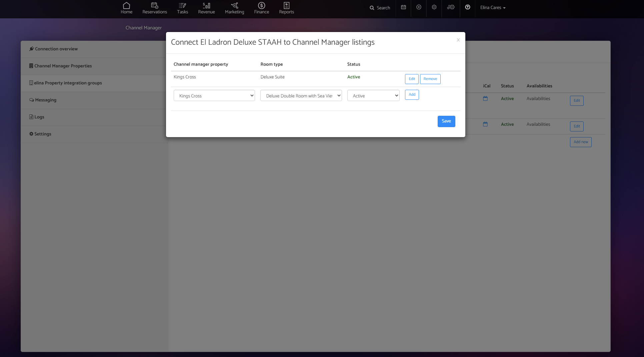Remove the Kings Cross Deluxe Suite listing
The width and height of the screenshot is (644, 357).
coord(430,79)
